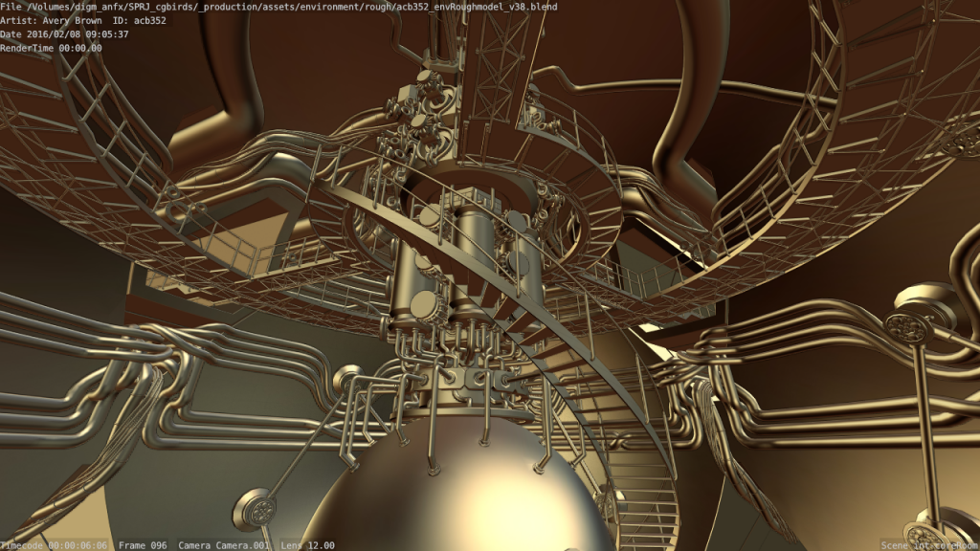Click the Frame 096 label
Viewport: 980px width, 551px height.
pyautogui.click(x=144, y=544)
